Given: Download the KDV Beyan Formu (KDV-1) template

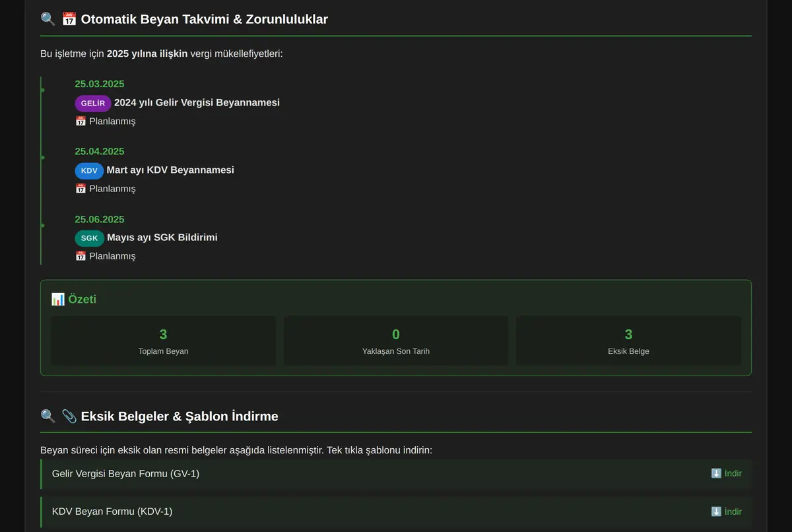Looking at the screenshot, I should (x=726, y=512).
